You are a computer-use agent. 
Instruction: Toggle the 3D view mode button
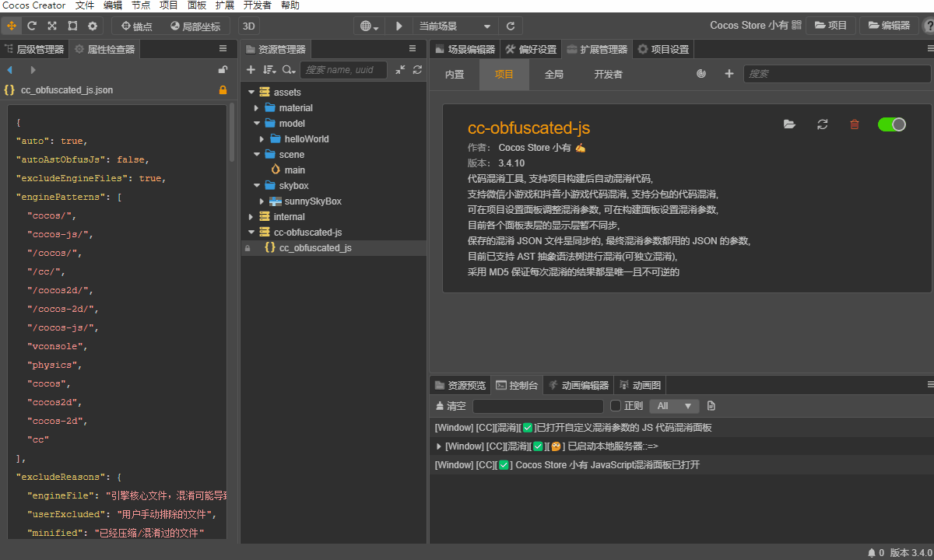(x=249, y=26)
